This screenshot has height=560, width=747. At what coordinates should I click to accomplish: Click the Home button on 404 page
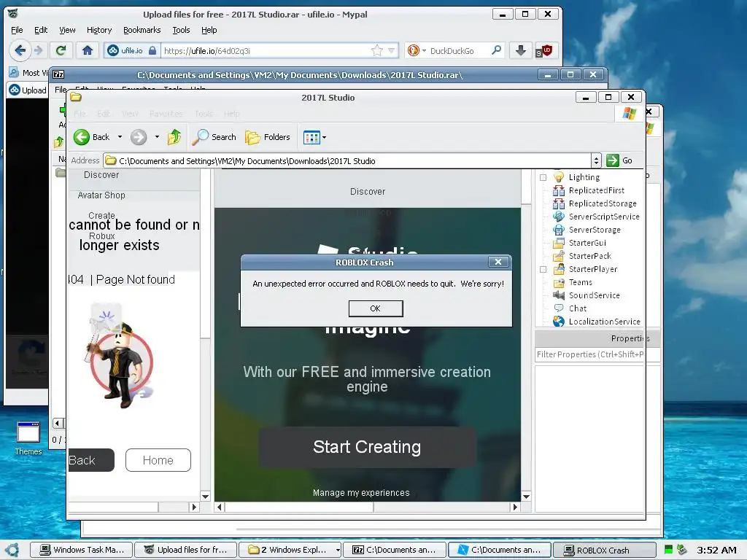158,460
